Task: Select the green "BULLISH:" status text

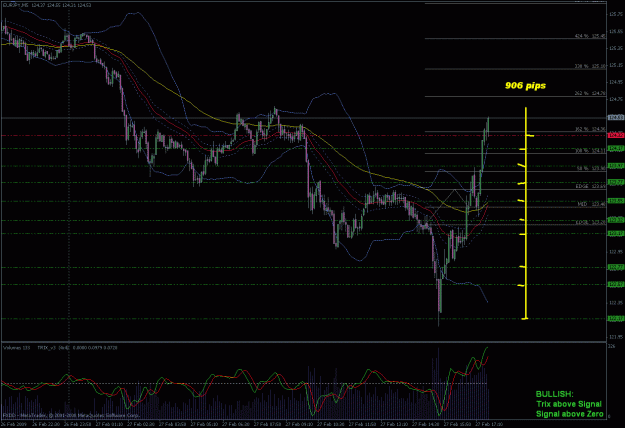Action: [x=554, y=394]
